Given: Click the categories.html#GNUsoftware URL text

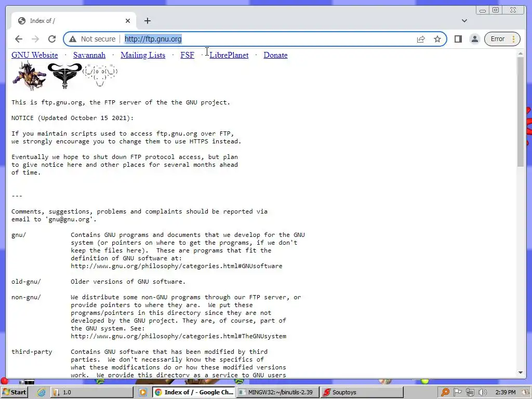Looking at the screenshot, I should 177,266.
